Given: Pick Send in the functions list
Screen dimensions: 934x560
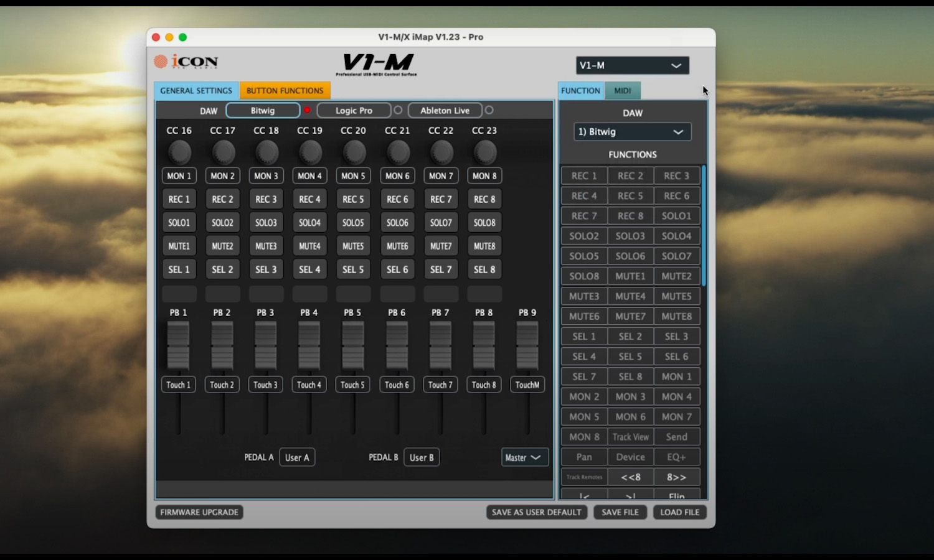Looking at the screenshot, I should pos(677,437).
